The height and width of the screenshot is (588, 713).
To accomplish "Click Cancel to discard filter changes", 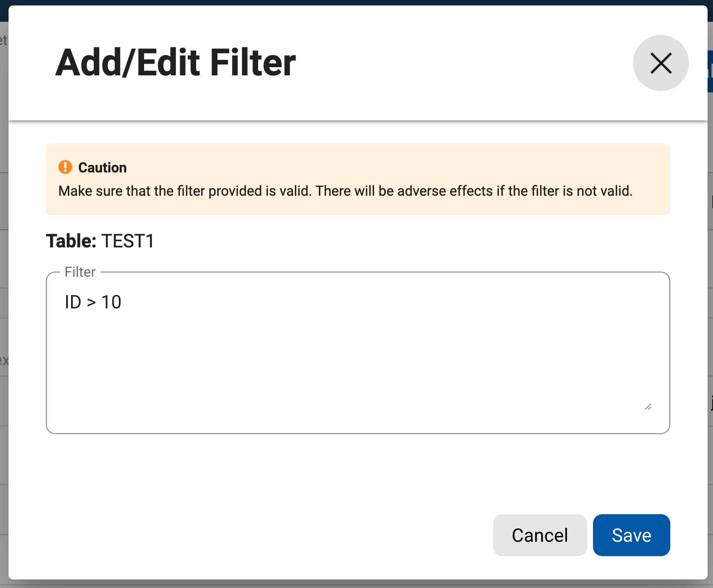I will pos(539,535).
